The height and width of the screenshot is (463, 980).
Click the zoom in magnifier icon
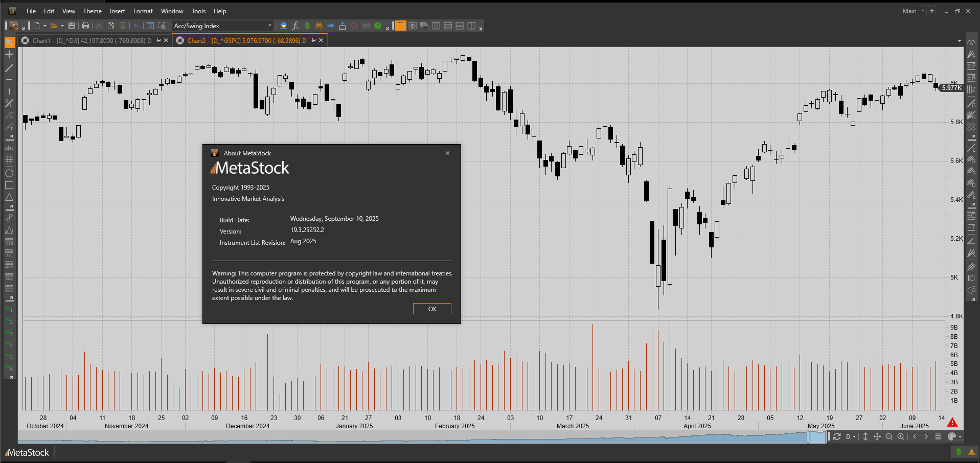[901, 436]
